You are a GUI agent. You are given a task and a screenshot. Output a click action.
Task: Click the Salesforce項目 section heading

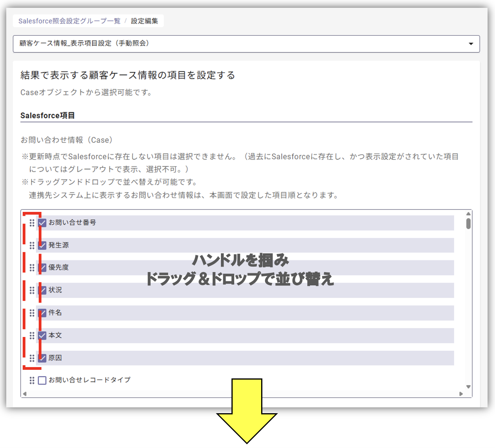point(48,115)
